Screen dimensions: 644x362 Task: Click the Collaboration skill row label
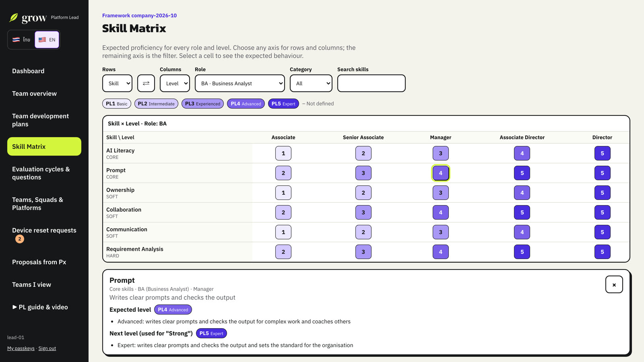124,210
